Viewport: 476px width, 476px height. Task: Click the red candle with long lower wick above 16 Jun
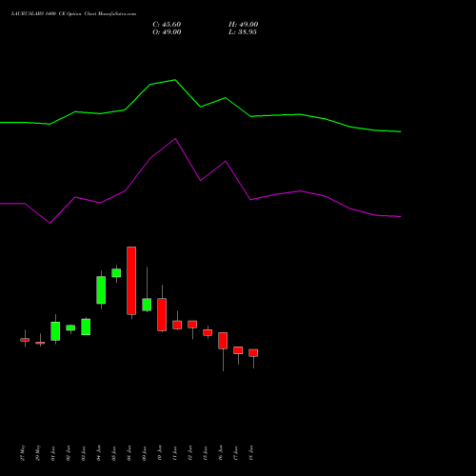click(223, 341)
